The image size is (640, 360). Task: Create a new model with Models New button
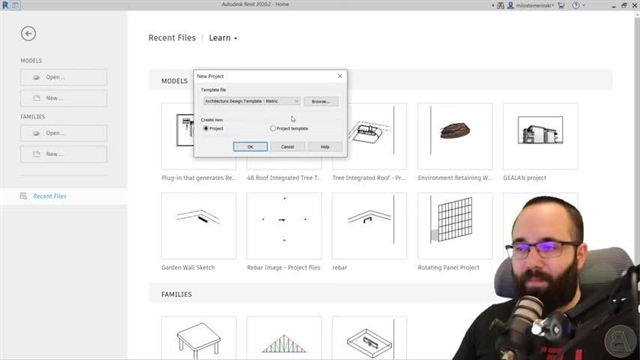coord(64,98)
